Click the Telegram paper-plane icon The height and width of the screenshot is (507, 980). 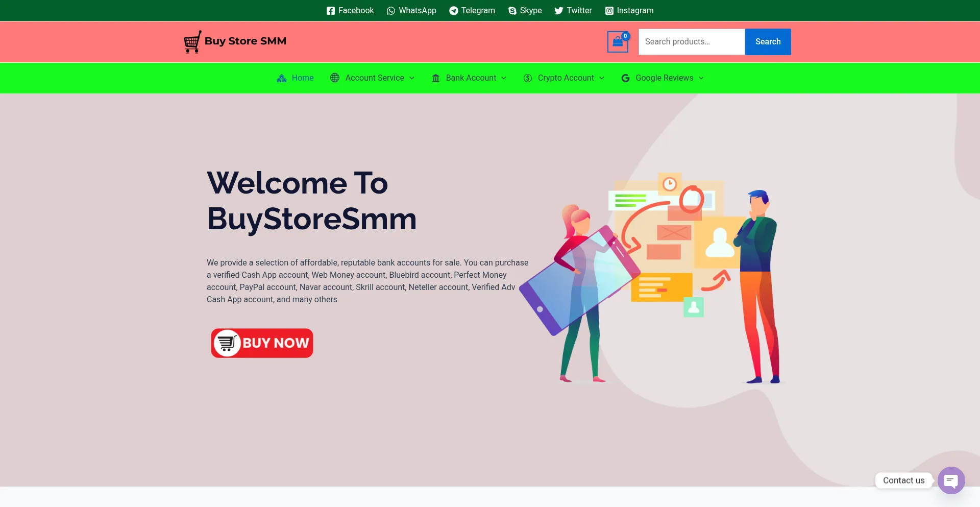coord(453,11)
